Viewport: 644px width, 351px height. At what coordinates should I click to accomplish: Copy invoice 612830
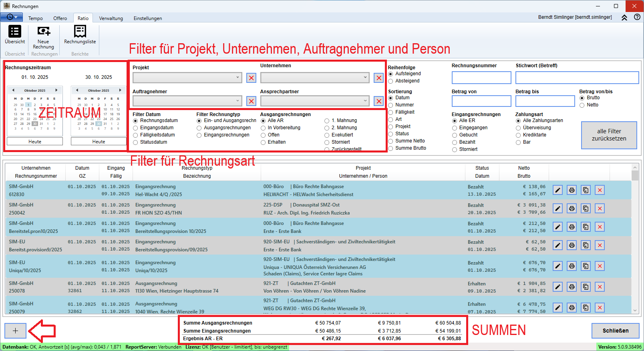click(x=586, y=190)
